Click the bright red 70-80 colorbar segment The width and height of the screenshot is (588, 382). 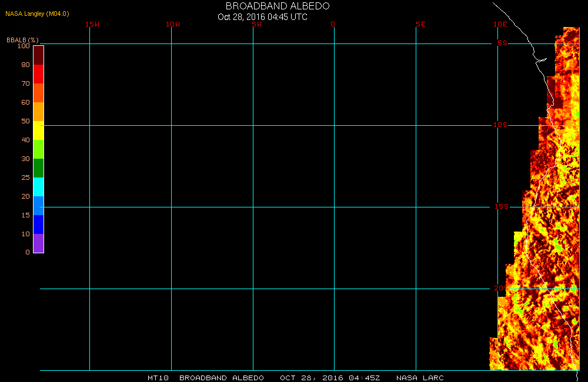coord(39,74)
